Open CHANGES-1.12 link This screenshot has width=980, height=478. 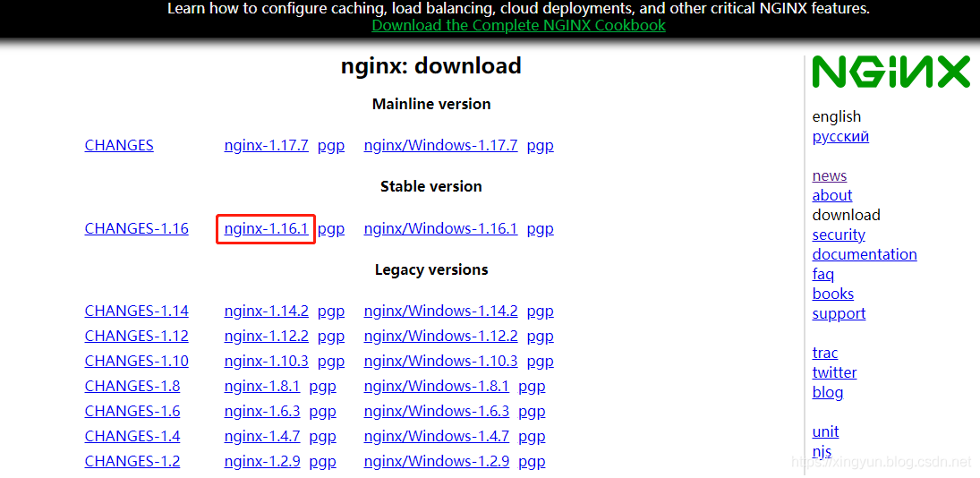coord(136,336)
